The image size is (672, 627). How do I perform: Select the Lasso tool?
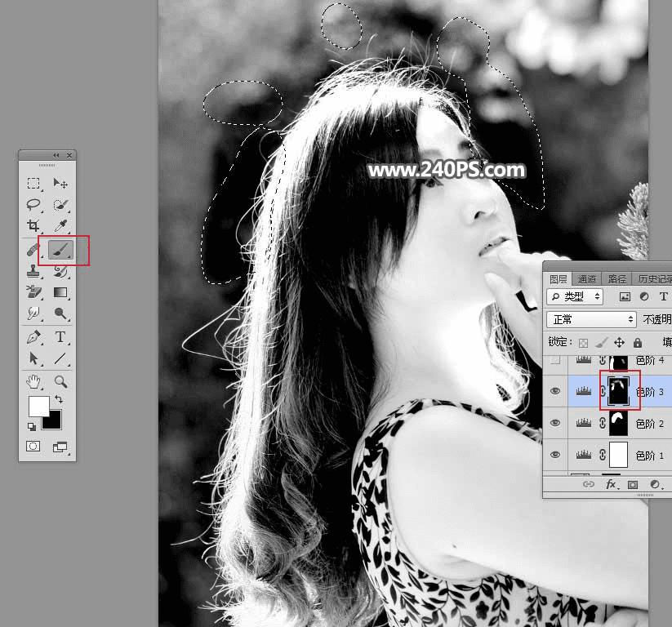[x=33, y=204]
